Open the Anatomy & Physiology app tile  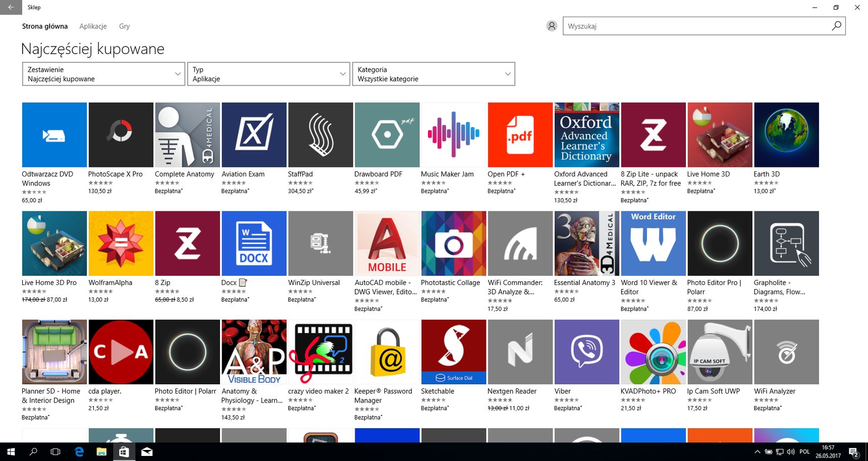pos(254,352)
